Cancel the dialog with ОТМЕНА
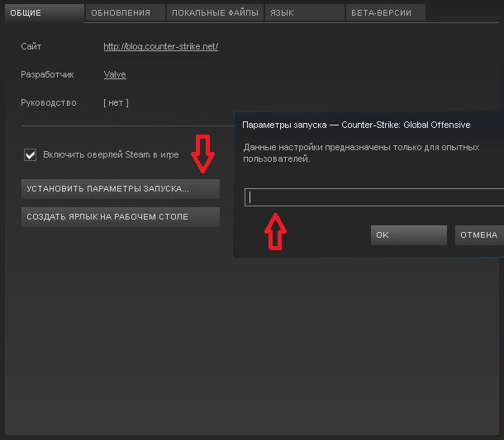This screenshot has width=504, height=440. pos(479,235)
